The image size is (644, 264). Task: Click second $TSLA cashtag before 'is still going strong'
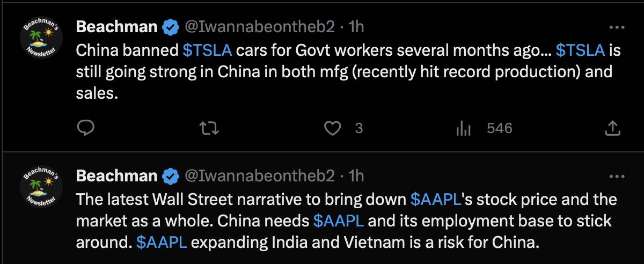[x=581, y=50]
